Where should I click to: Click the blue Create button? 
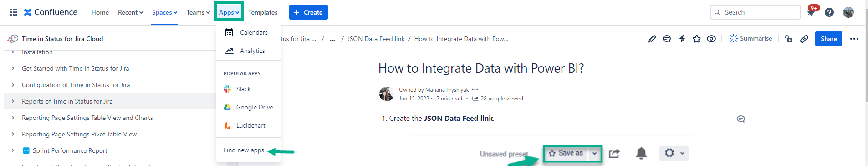(x=308, y=12)
